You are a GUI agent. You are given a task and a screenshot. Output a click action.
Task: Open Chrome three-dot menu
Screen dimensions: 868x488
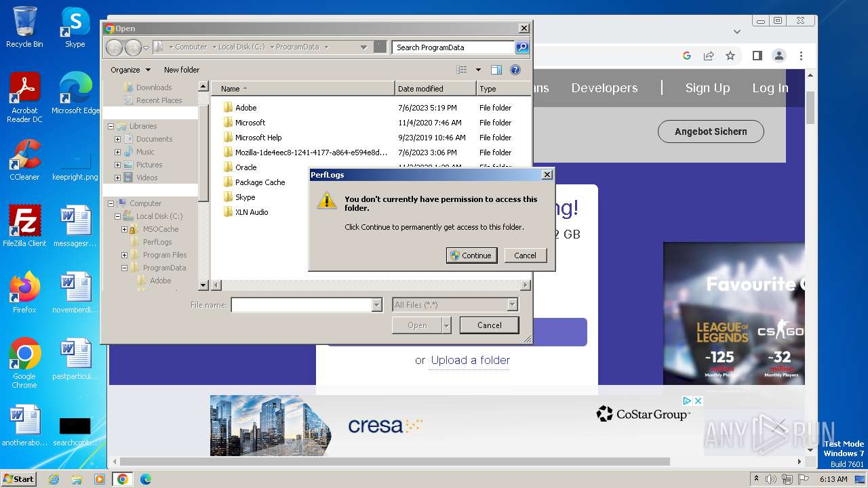pos(801,56)
